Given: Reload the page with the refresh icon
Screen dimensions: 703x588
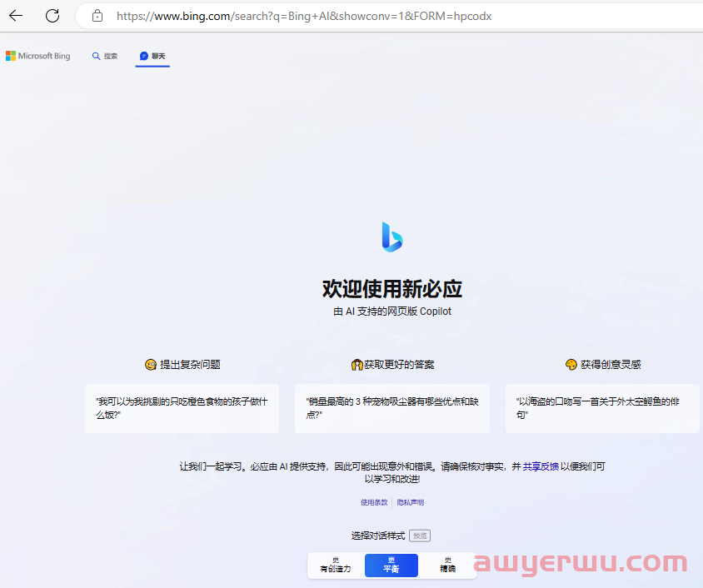Looking at the screenshot, I should [52, 16].
